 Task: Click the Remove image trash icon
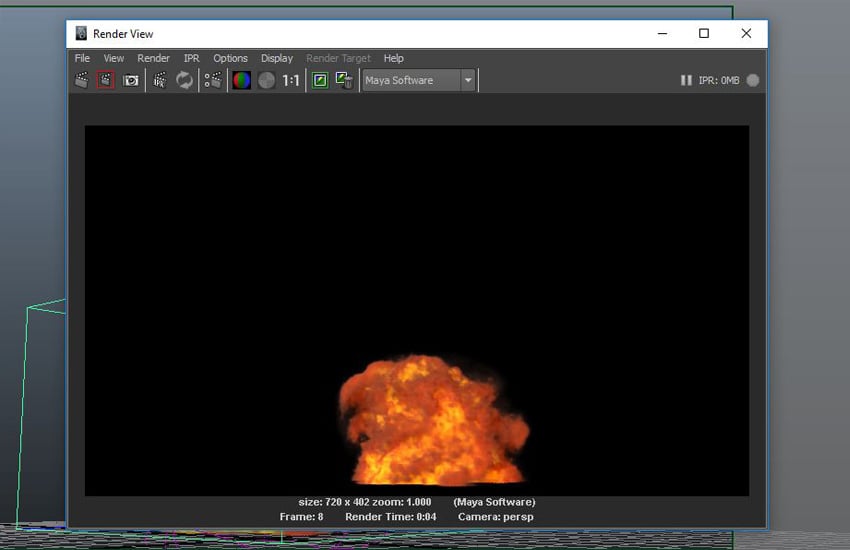[x=344, y=80]
